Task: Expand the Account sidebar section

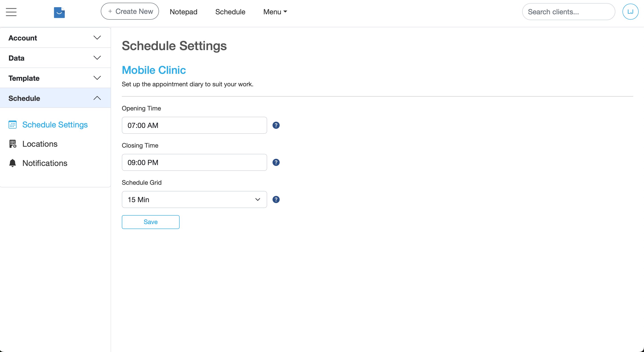Action: [55, 38]
